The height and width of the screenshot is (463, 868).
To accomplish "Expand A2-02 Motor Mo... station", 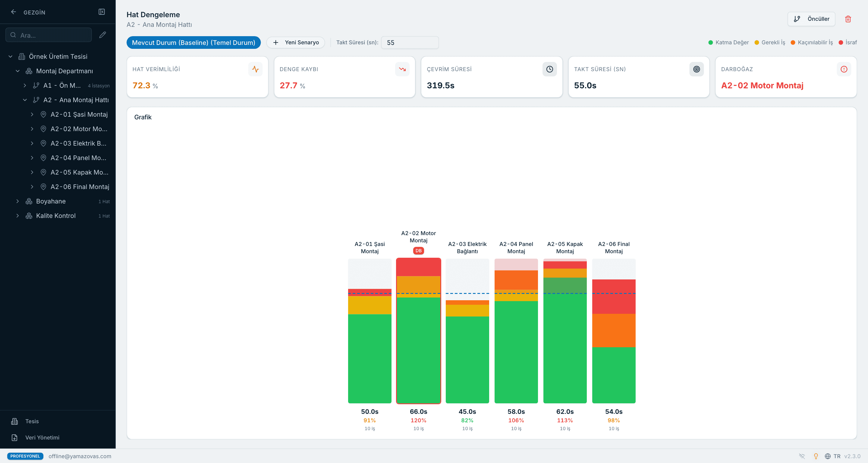I will [x=32, y=129].
